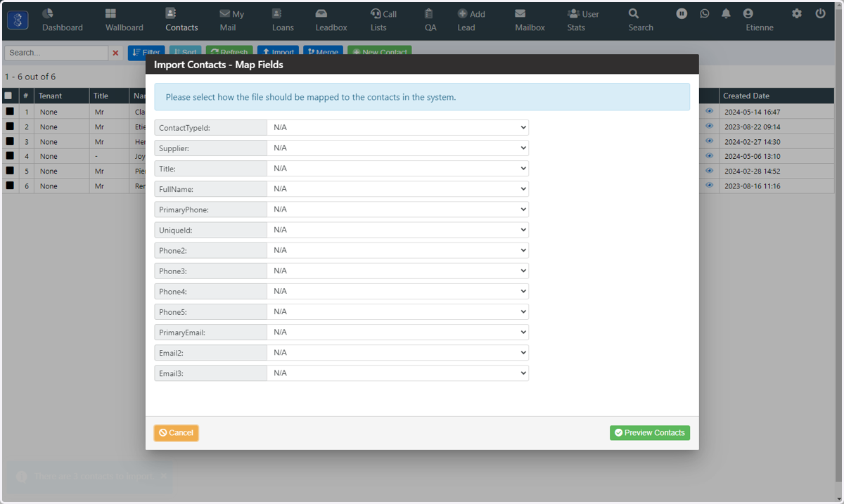Open the QA nav item
This screenshot has width=844, height=504.
click(430, 20)
